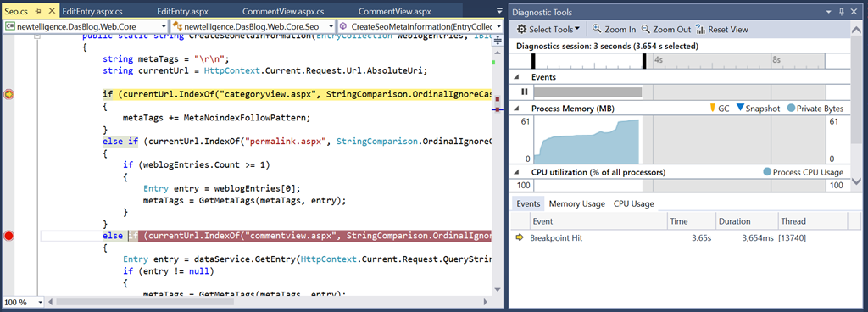Toggle the Process CPU Usage legend

click(804, 172)
